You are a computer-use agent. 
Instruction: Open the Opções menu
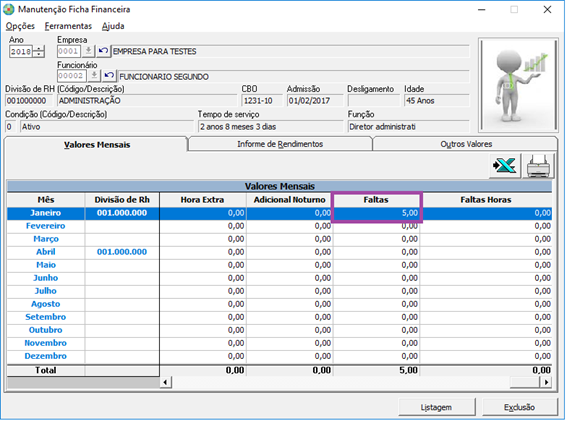[x=20, y=26]
